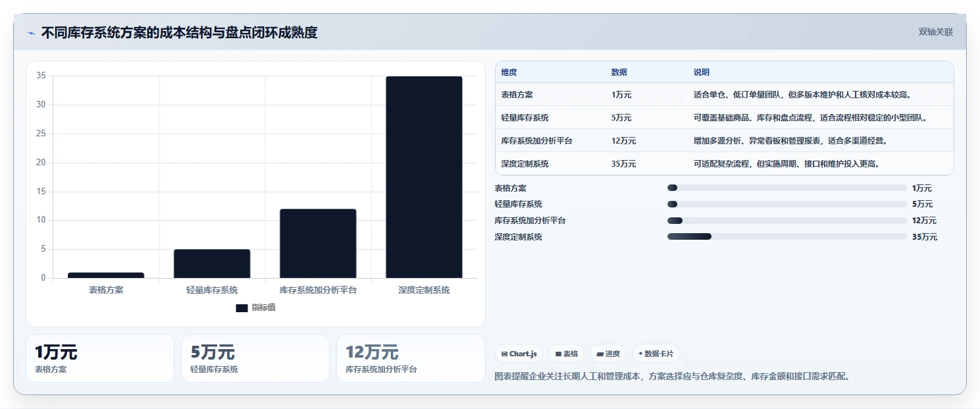Click the 5万元 table cell

click(x=621, y=118)
